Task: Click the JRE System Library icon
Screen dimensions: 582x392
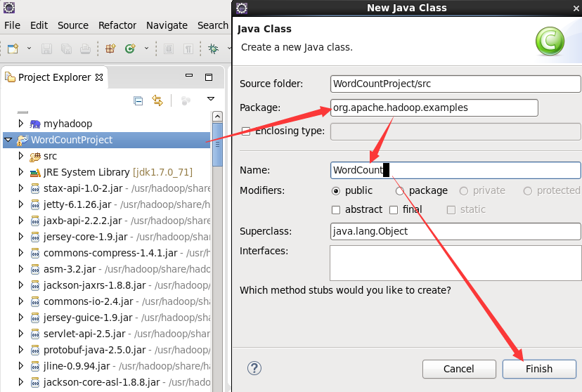Action: pyautogui.click(x=35, y=172)
